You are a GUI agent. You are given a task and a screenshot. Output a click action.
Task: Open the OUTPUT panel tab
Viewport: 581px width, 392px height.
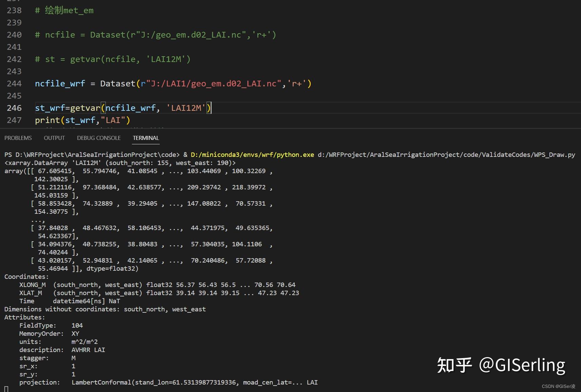pos(54,138)
